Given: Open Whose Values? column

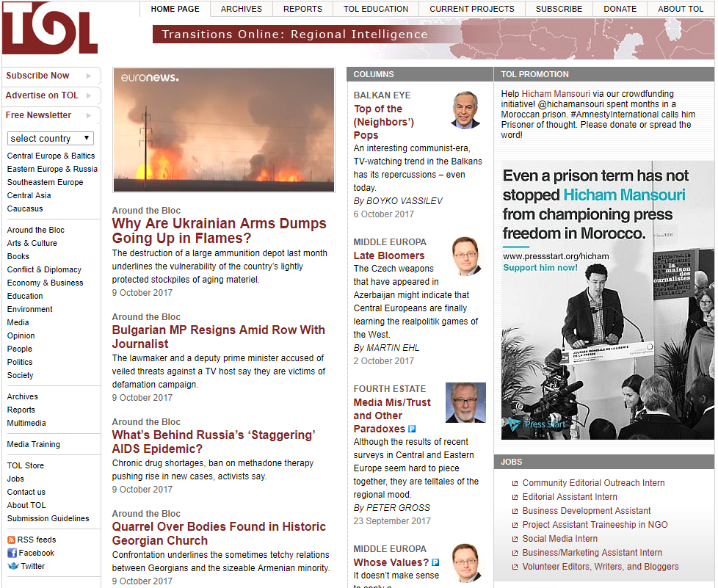Looking at the screenshot, I should tap(391, 562).
